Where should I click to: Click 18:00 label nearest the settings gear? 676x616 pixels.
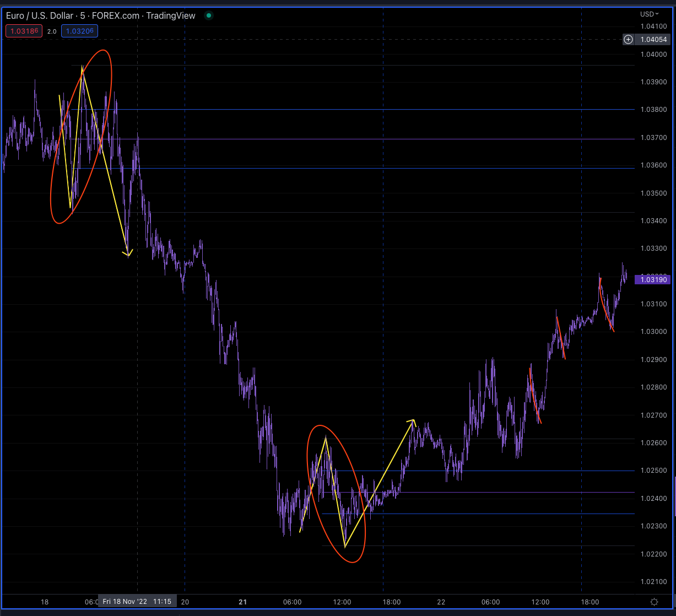pos(590,602)
